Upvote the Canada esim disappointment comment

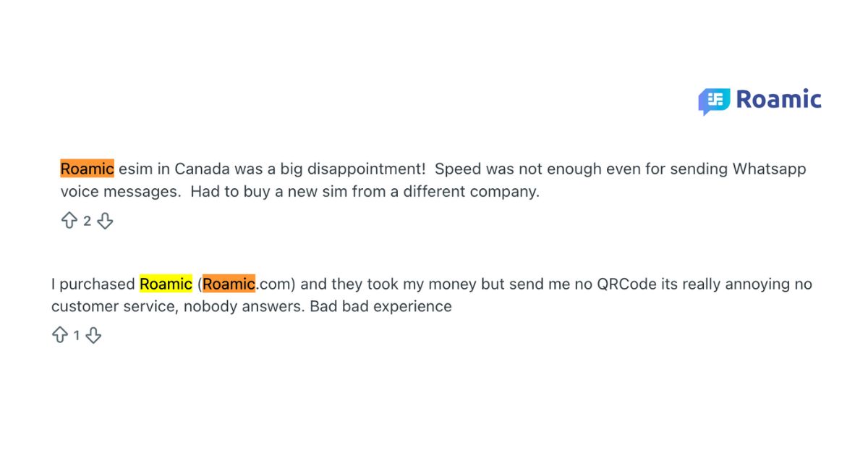point(69,221)
